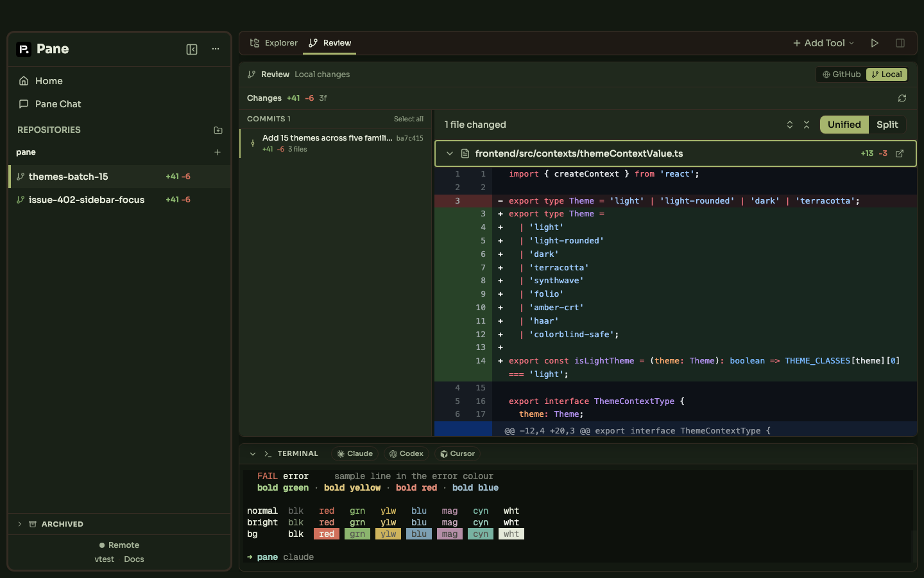This screenshot has height=578, width=924.
Task: Expand the hidden lines hunk header
Action: click(675, 430)
